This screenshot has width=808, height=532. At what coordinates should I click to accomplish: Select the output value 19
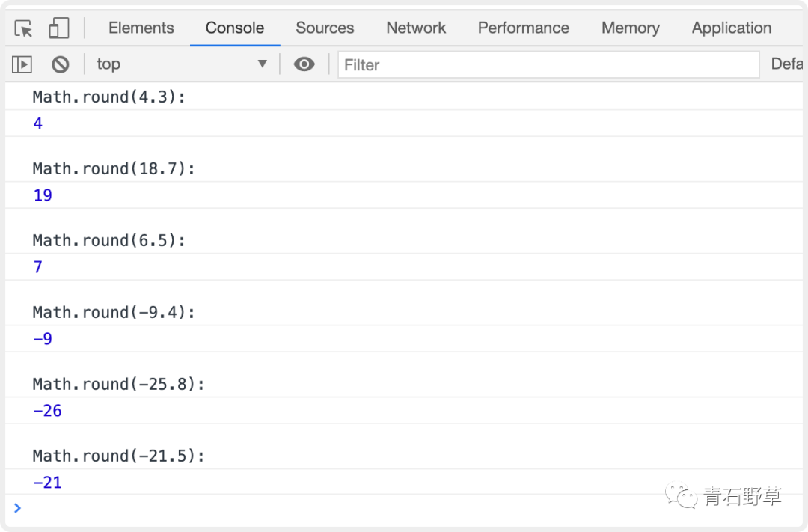(x=43, y=195)
